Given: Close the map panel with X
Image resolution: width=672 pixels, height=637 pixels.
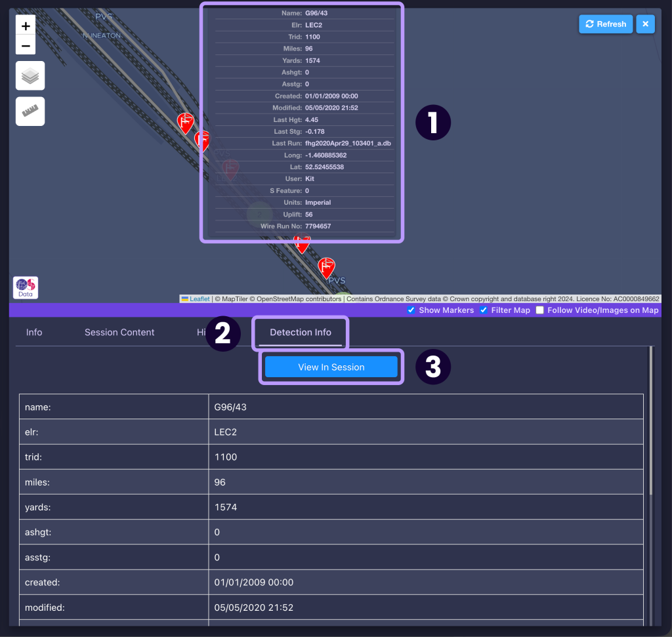Looking at the screenshot, I should pos(646,24).
